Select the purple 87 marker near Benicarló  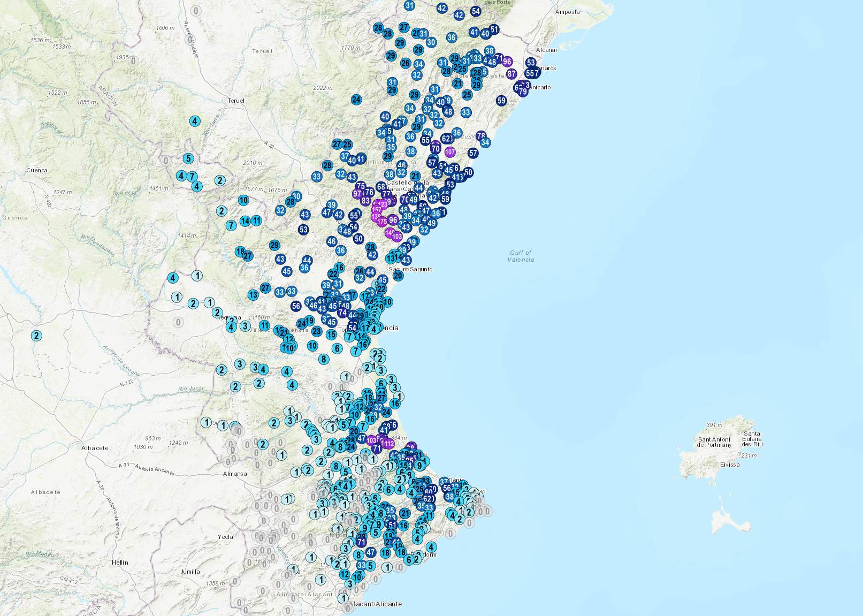pyautogui.click(x=511, y=74)
